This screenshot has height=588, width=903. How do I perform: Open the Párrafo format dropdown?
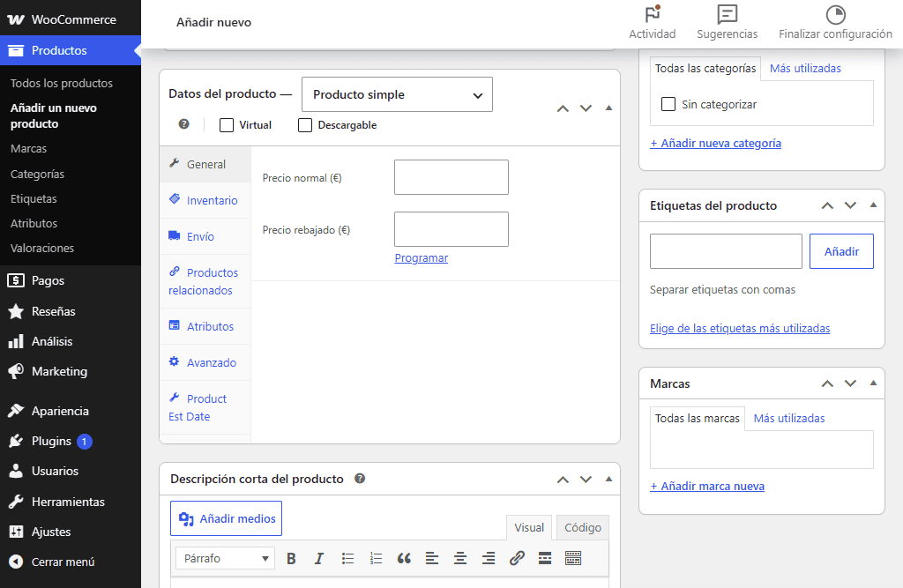(x=225, y=558)
